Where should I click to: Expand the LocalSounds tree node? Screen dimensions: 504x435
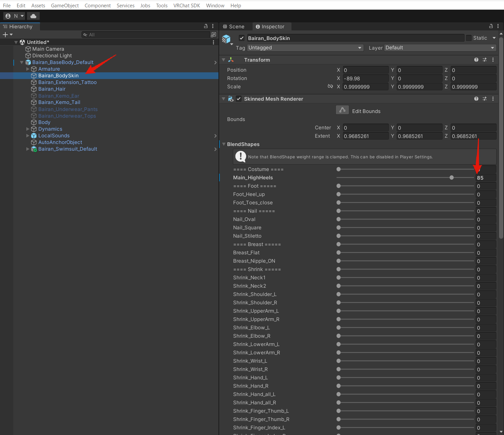point(28,136)
